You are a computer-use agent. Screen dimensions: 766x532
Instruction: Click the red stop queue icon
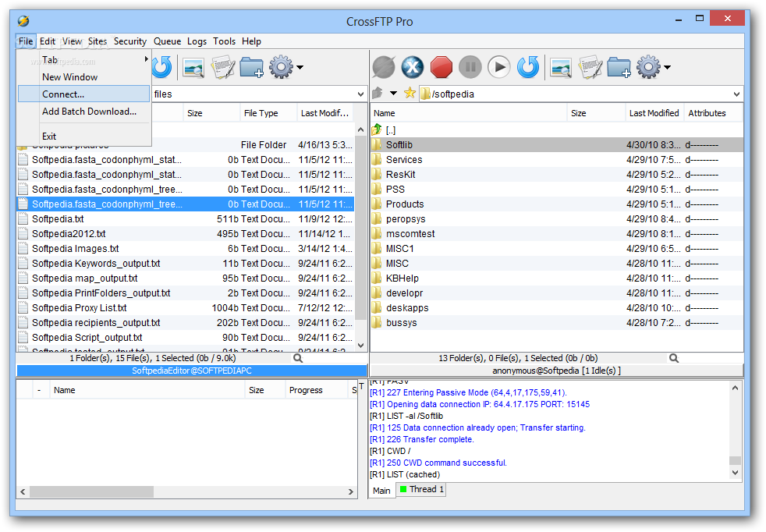pos(442,67)
